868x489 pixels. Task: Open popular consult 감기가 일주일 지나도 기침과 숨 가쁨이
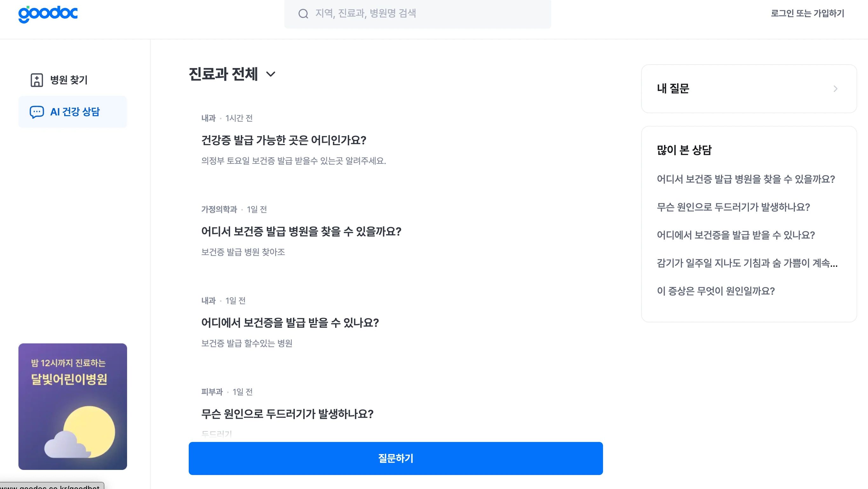pyautogui.click(x=747, y=263)
